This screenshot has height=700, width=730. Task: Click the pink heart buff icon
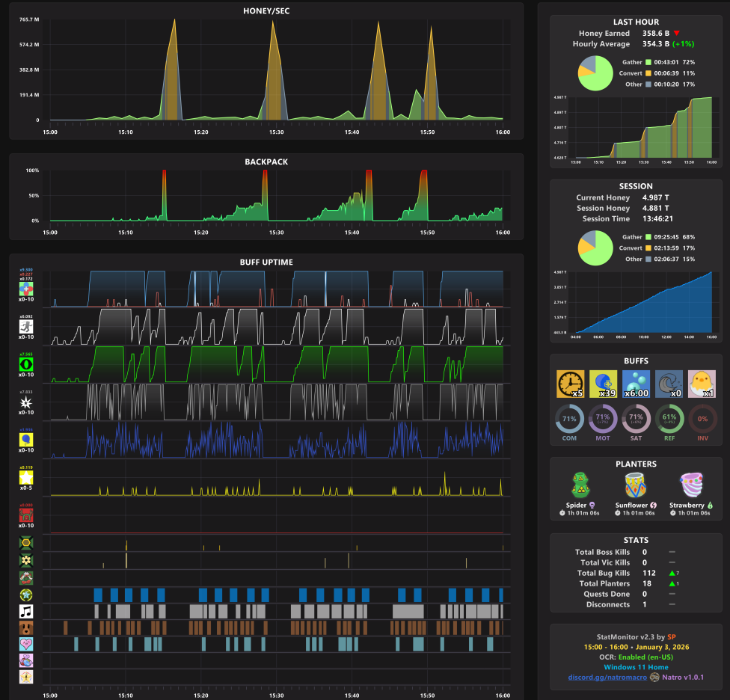click(26, 644)
